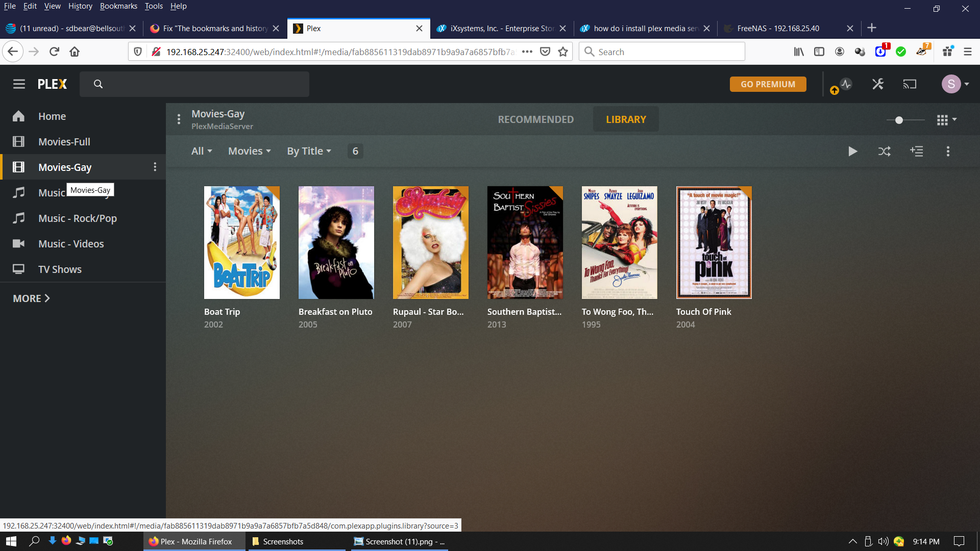Image resolution: width=980 pixels, height=551 pixels.
Task: Bookmark this page with star icon
Action: [x=563, y=52]
